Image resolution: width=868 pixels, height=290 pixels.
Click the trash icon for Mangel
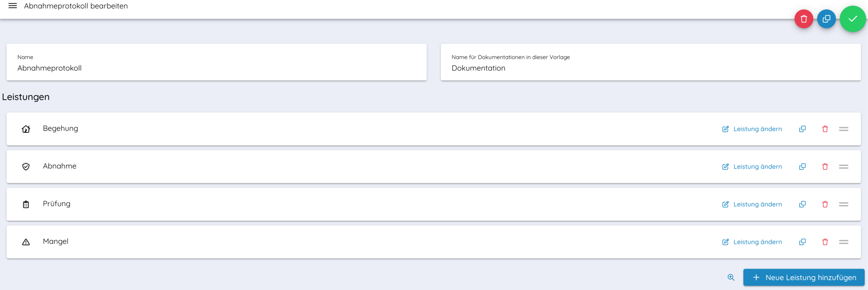[x=825, y=242]
